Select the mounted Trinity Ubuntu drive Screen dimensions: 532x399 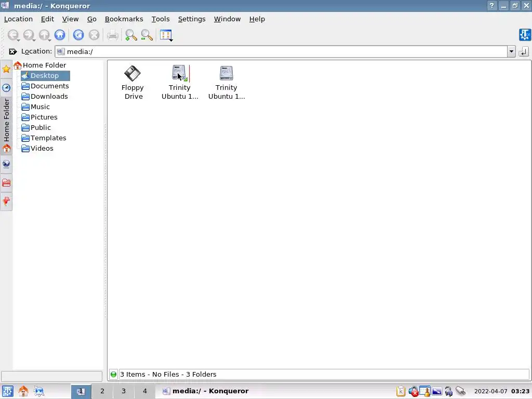point(179,83)
